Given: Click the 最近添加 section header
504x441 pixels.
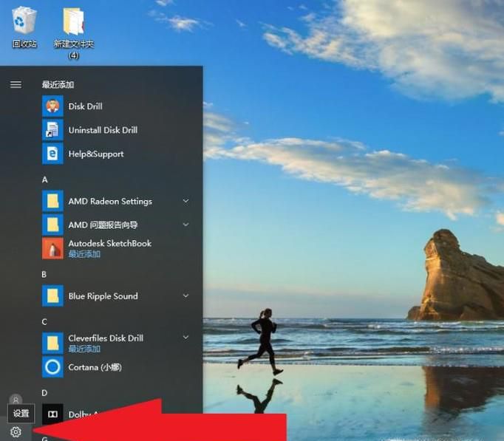Looking at the screenshot, I should coord(58,85).
